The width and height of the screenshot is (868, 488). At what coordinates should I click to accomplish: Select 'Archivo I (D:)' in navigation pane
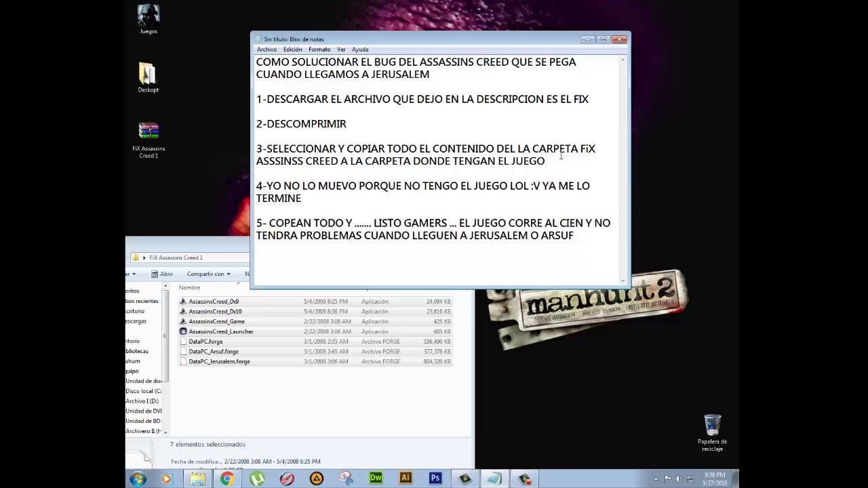(x=142, y=401)
